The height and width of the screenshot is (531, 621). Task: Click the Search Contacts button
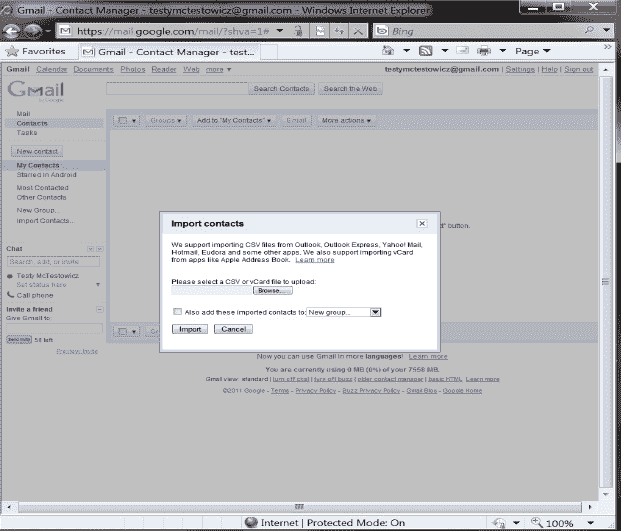[282, 89]
